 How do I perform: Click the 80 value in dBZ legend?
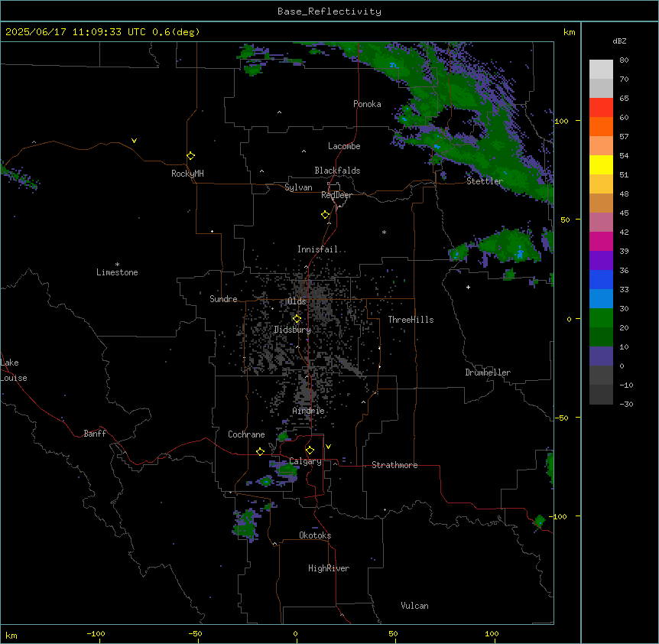click(x=624, y=60)
